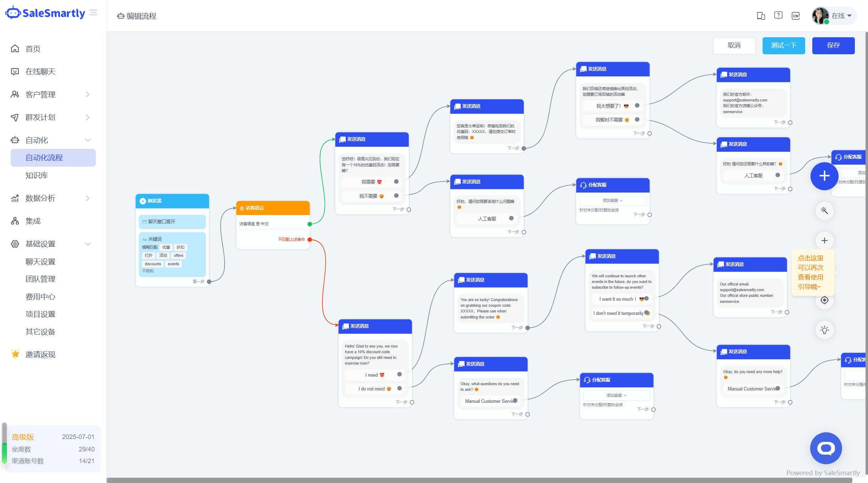
Task: Click the lightbulb tips icon
Action: click(x=824, y=330)
